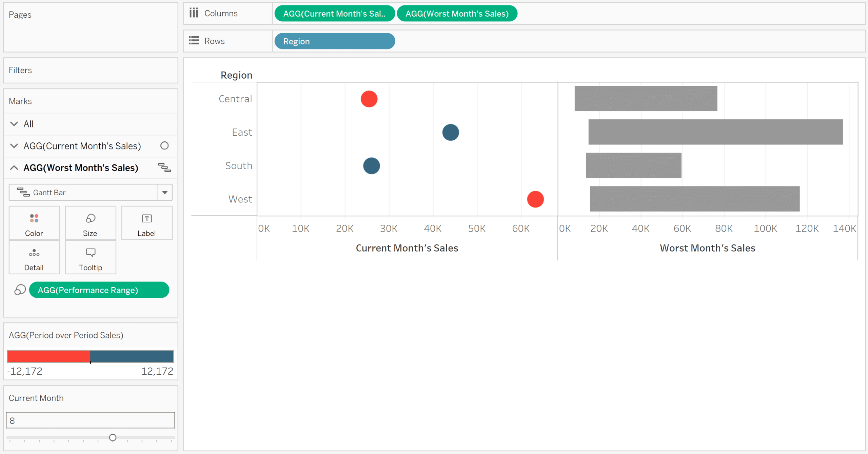Click the 60K tick on Current Month's Sales axis
Screen dimensions: 868x454
[x=521, y=229]
